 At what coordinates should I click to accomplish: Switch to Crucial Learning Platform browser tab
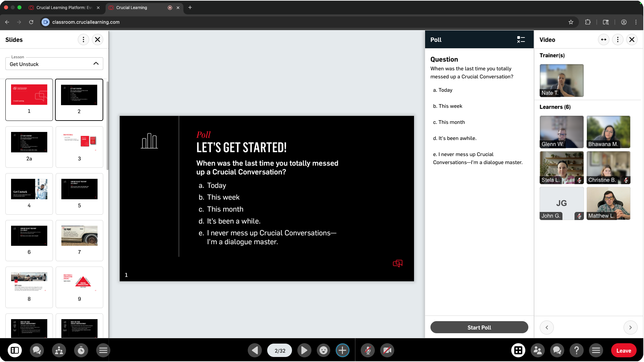(x=64, y=7)
